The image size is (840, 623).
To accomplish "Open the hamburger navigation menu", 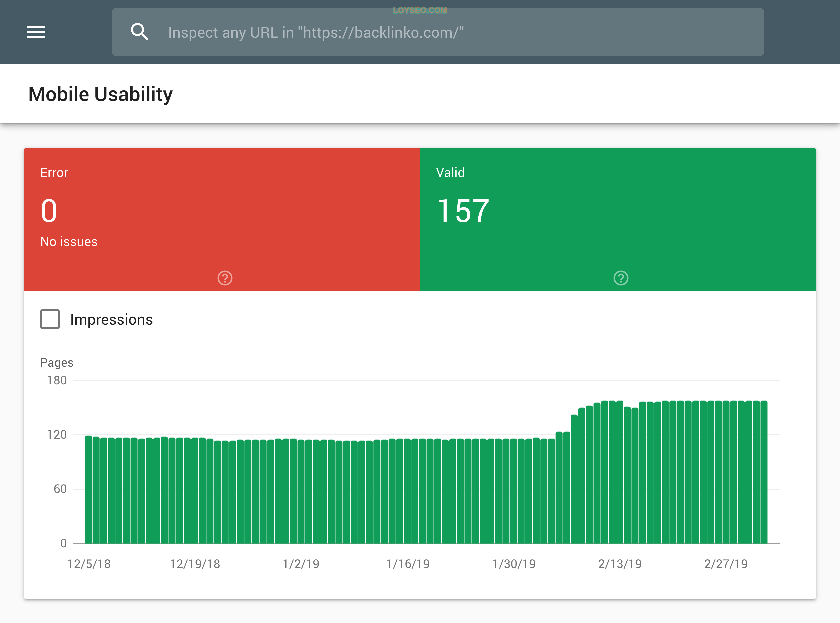I will [36, 32].
